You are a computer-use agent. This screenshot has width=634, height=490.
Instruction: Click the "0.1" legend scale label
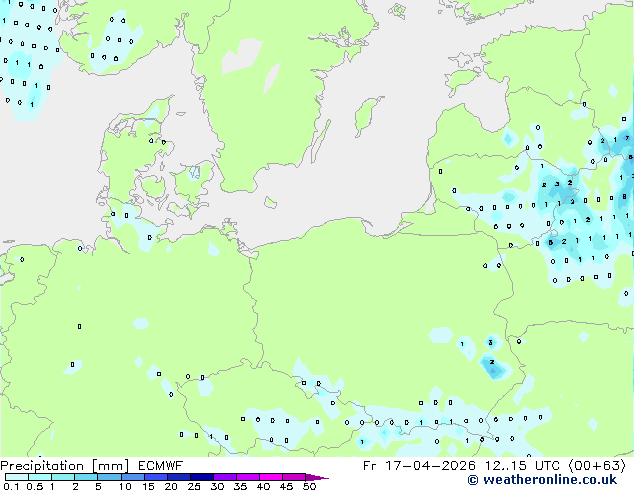click(12, 486)
